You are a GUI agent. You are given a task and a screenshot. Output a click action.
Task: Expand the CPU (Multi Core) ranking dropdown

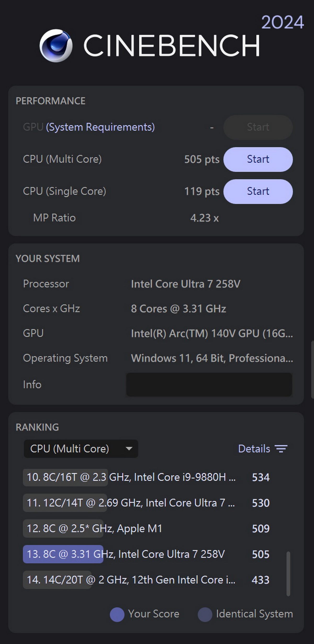[81, 449]
